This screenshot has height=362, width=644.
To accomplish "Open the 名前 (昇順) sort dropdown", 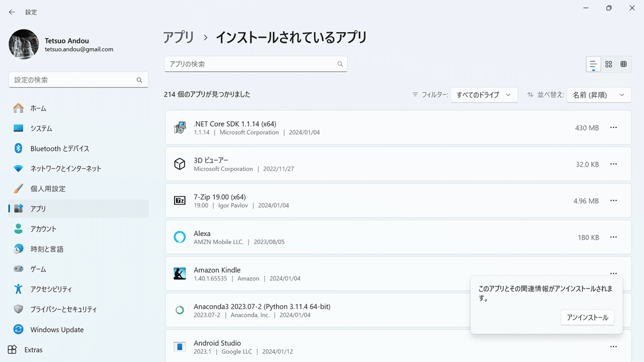I will (599, 94).
